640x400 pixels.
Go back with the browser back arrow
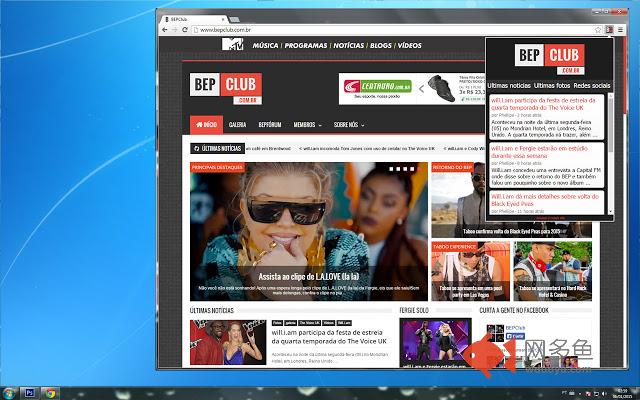pyautogui.click(x=164, y=30)
